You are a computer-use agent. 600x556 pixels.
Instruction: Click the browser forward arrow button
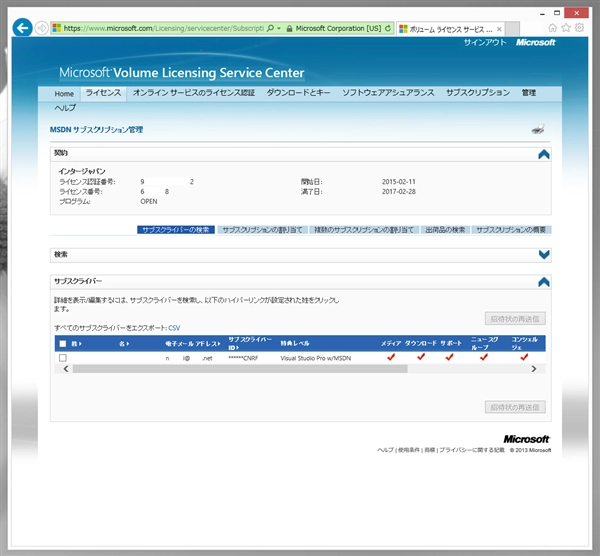(x=41, y=28)
